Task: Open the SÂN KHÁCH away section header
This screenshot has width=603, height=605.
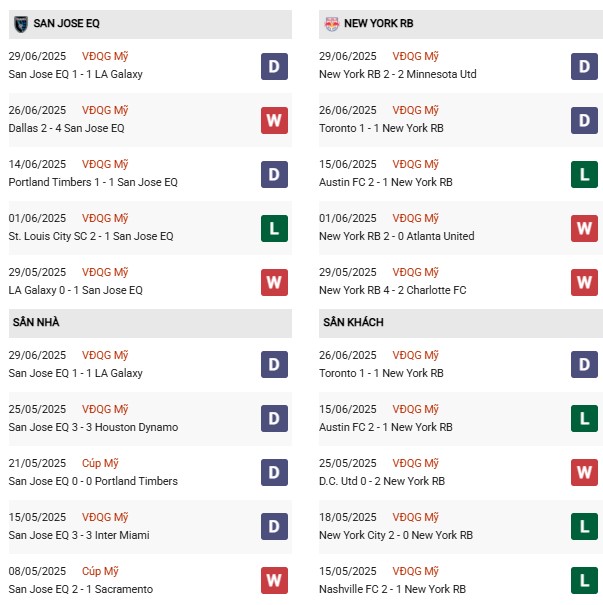Action: pyautogui.click(x=353, y=322)
